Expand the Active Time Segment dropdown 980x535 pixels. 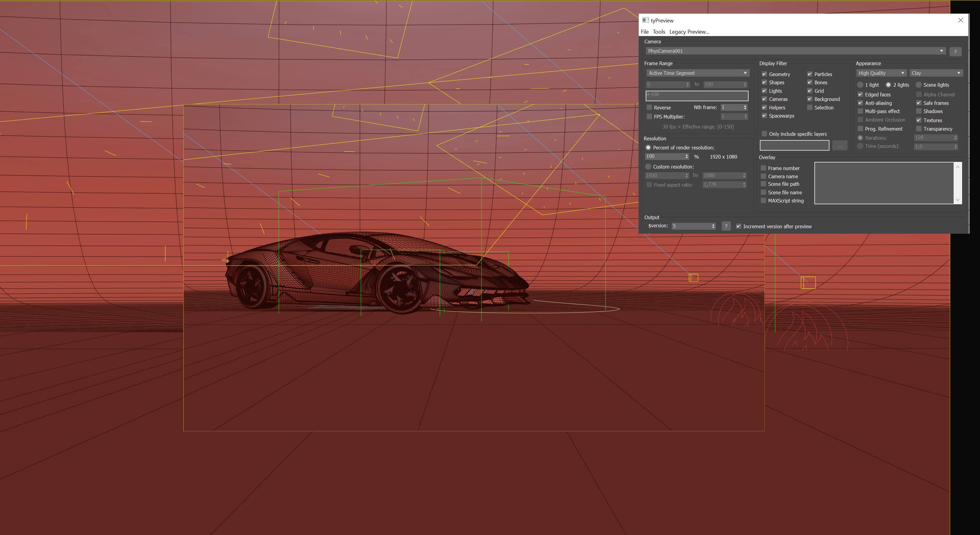[x=697, y=73]
